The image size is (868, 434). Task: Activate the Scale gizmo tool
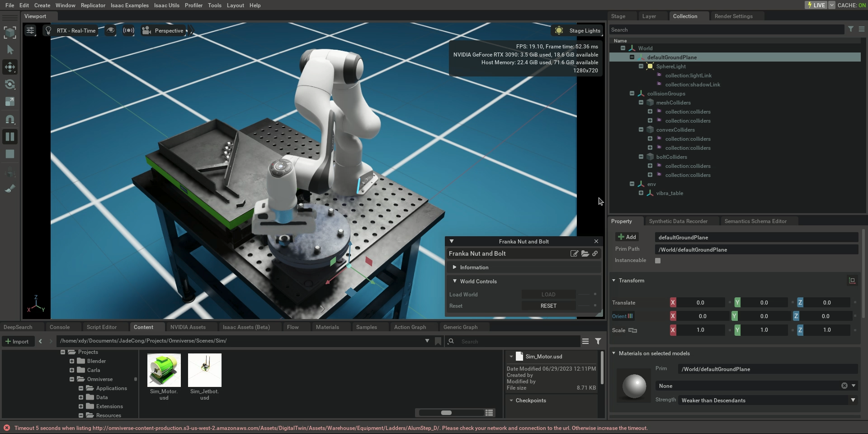click(x=10, y=101)
